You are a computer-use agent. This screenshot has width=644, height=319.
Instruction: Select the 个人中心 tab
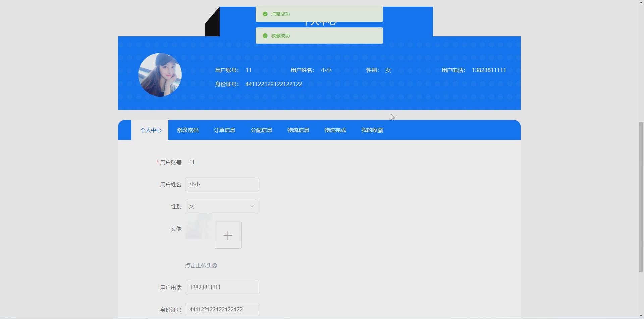click(x=151, y=130)
